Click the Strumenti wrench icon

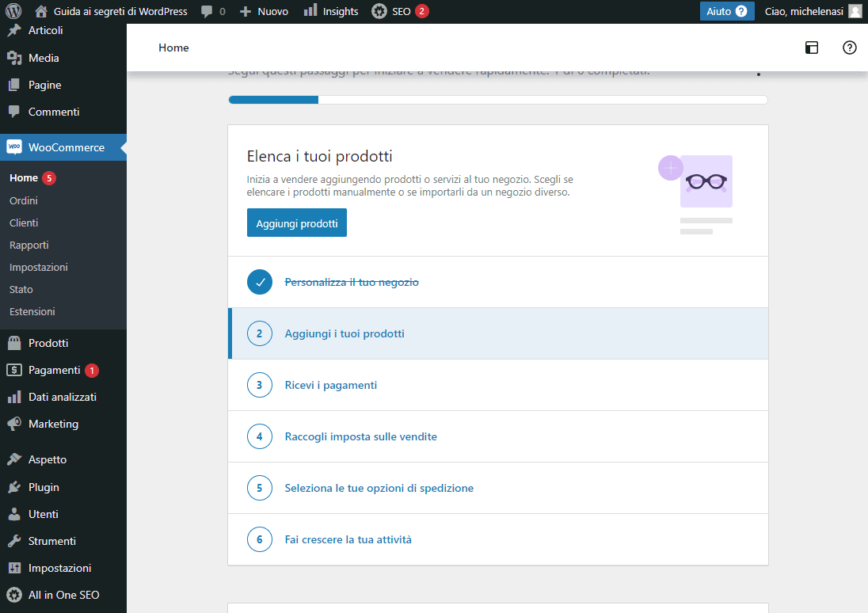[x=14, y=541]
